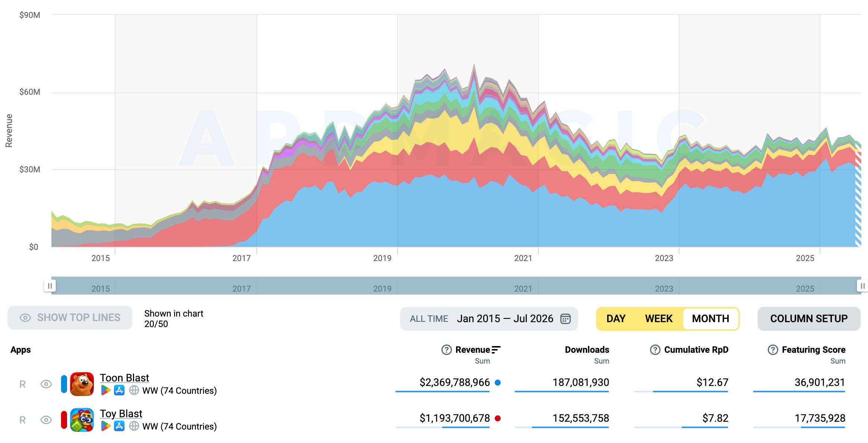
Task: Click right range slider handle
Action: click(862, 286)
